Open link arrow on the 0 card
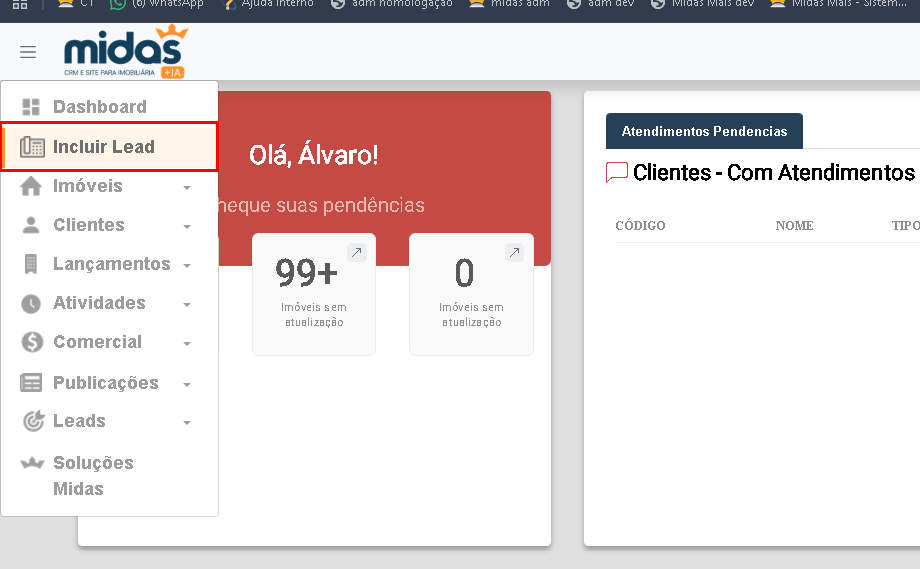Viewport: 920px width, 569px height. coord(514,253)
